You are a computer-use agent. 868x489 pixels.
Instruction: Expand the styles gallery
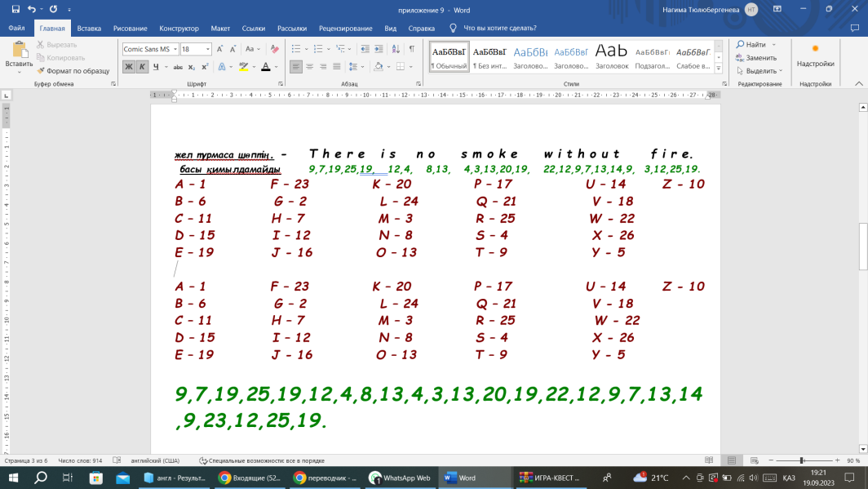[719, 69]
